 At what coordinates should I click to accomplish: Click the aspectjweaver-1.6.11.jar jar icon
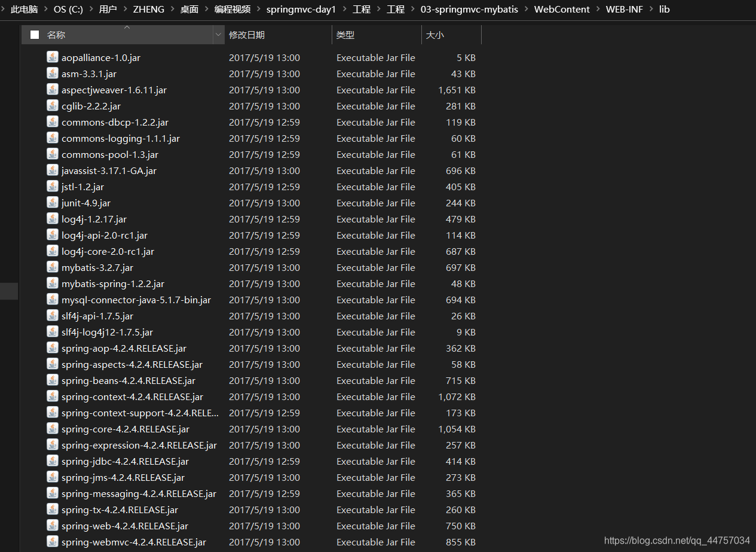point(53,90)
